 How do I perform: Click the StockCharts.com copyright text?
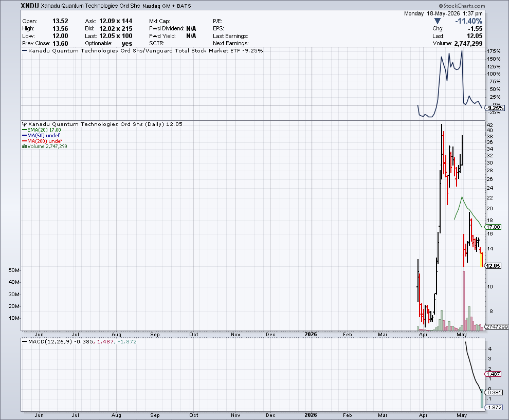pos(462,6)
